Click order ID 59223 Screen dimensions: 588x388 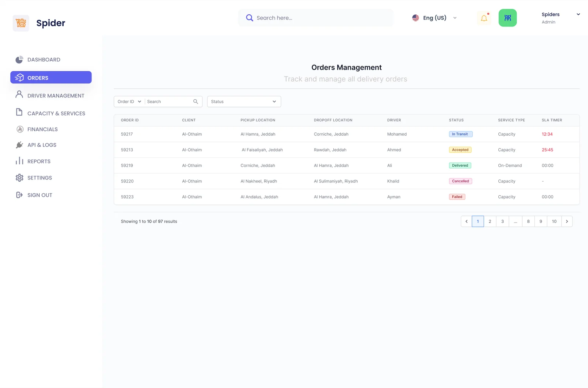(x=127, y=197)
